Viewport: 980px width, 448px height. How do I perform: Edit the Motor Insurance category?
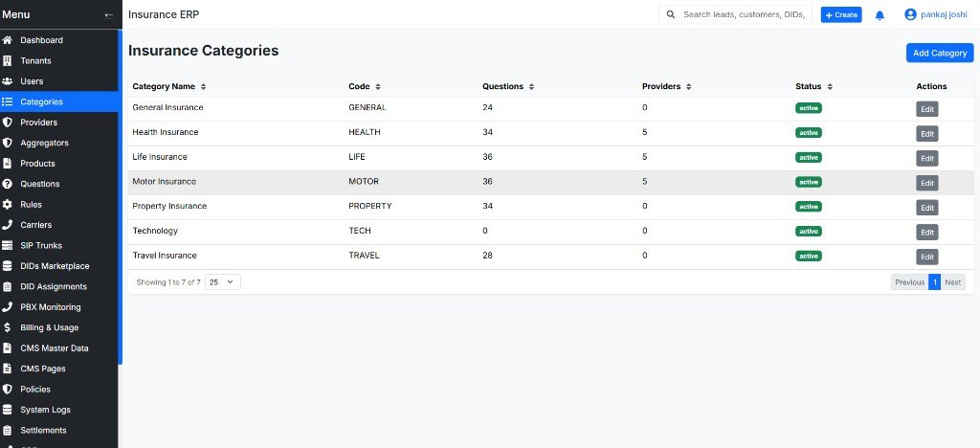tap(926, 183)
